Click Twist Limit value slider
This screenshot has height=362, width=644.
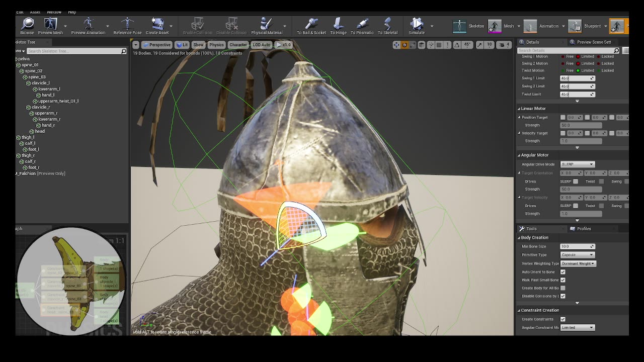click(x=577, y=95)
